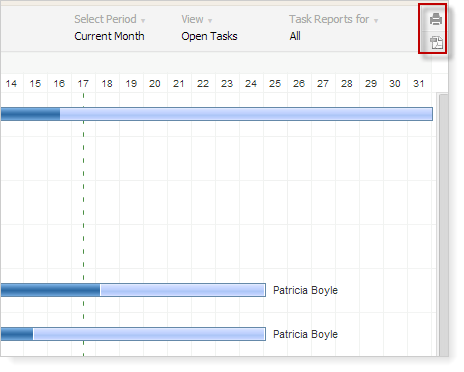Image resolution: width=464 pixels, height=372 pixels.
Task: Click the lower Patricia Boyle label
Action: (x=305, y=334)
